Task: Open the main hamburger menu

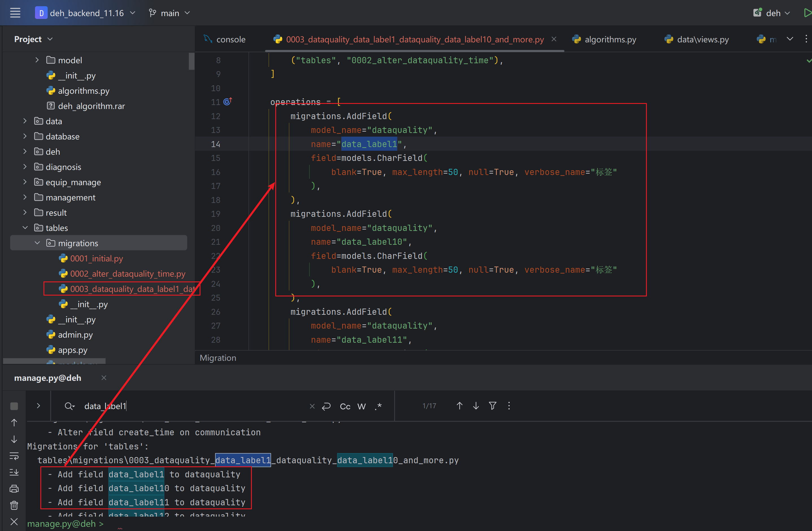Action: [x=15, y=13]
